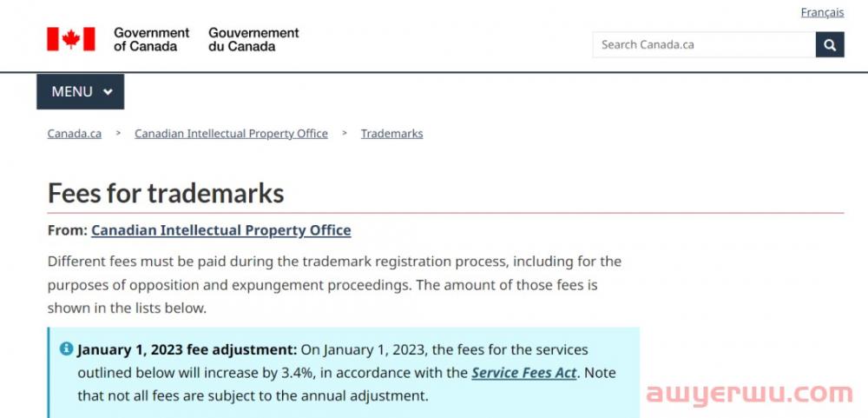Click the Canadian flag logo
868x418 pixels.
click(71, 39)
